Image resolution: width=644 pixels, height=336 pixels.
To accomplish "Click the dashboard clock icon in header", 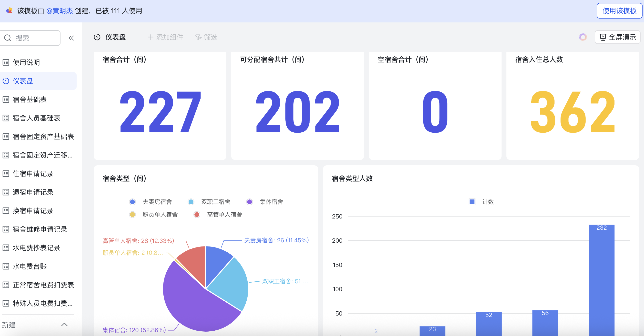I will click(97, 37).
